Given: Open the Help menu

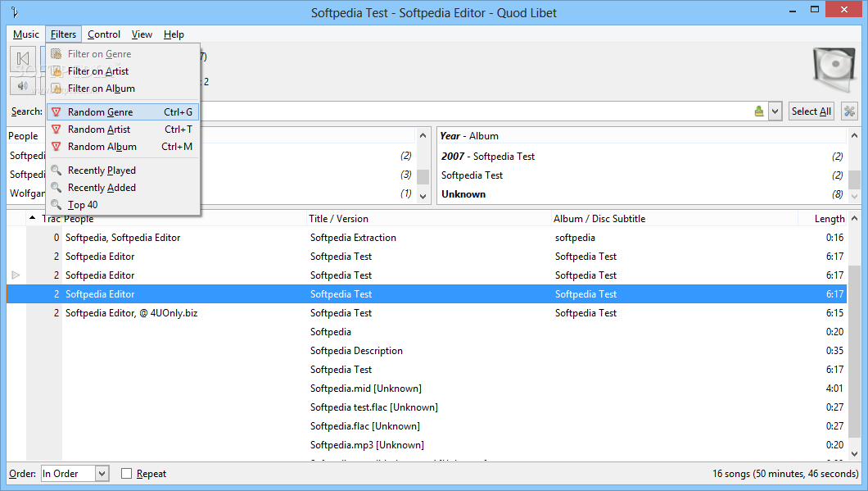Looking at the screenshot, I should point(174,34).
